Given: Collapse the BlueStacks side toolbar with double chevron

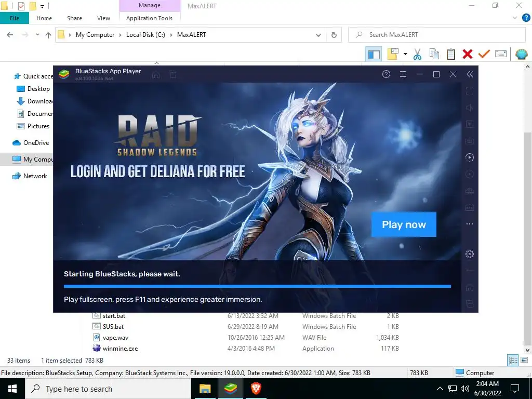Looking at the screenshot, I should click(x=470, y=74).
